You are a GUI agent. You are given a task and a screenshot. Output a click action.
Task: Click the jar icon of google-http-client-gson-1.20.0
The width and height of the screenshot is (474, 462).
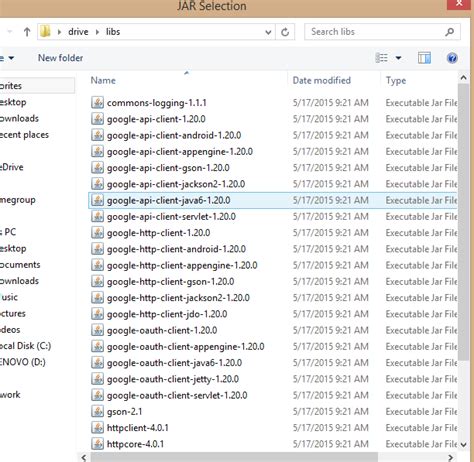pos(97,281)
